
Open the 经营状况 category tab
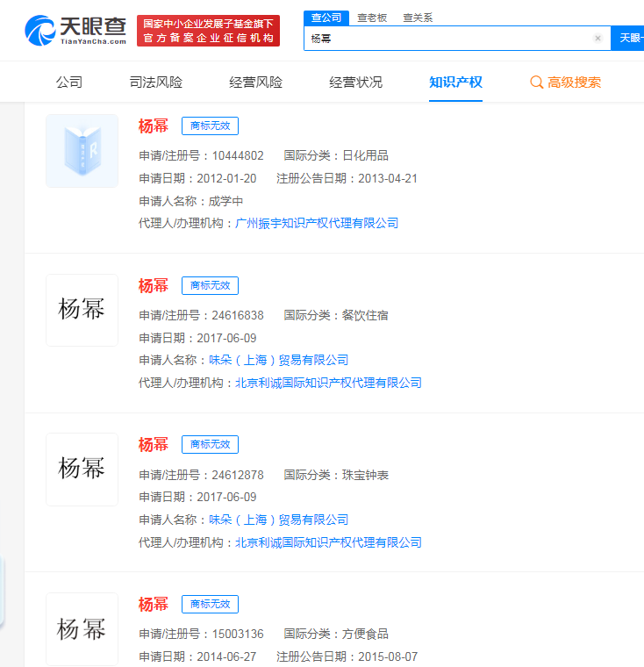coord(355,82)
